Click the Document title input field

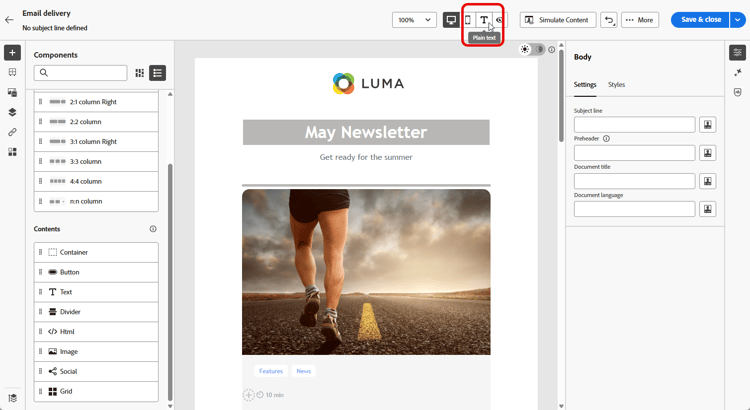pos(634,181)
